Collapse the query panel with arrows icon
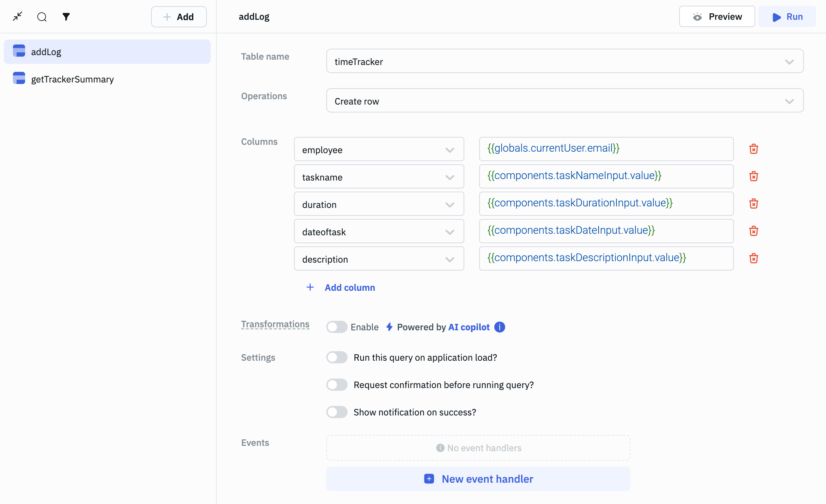Screen dimensions: 826x504 17,16
